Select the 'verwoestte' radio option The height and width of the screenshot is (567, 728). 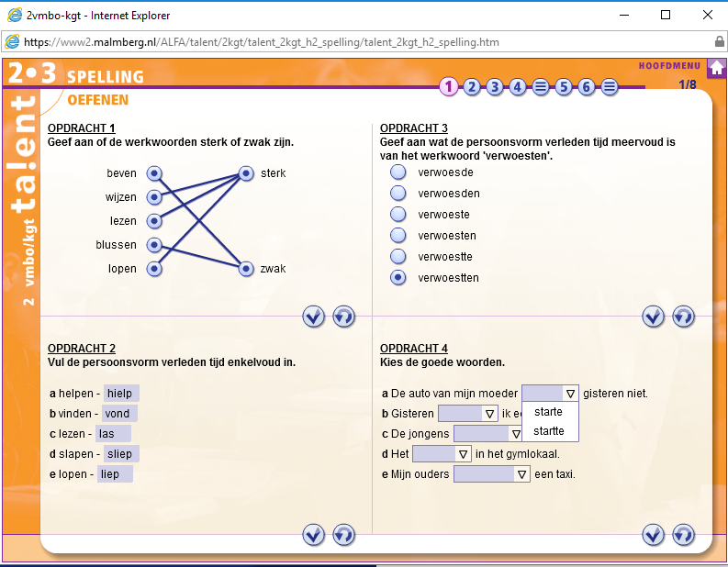pyautogui.click(x=398, y=257)
